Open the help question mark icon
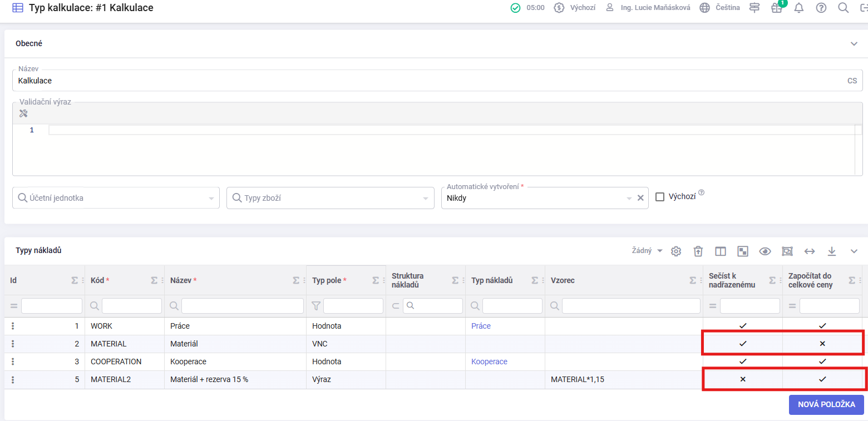Viewport: 868px width, 421px height. tap(821, 8)
